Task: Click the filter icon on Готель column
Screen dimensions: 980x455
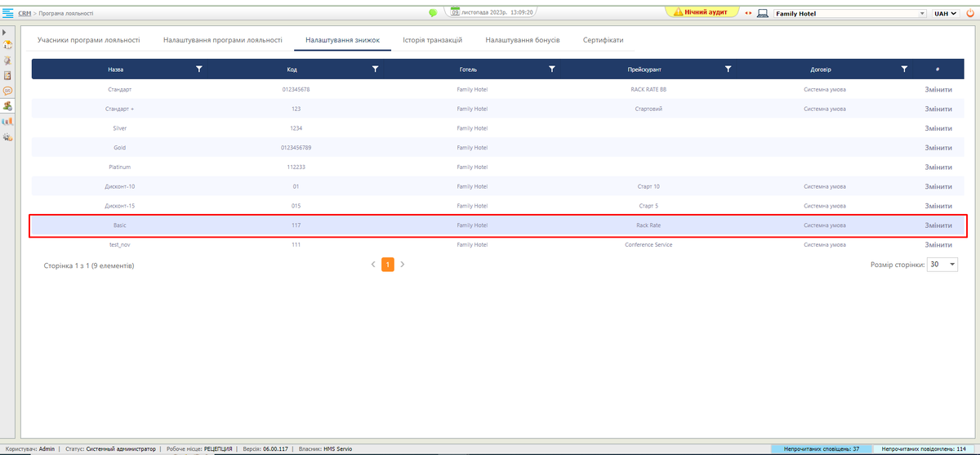Action: (552, 69)
